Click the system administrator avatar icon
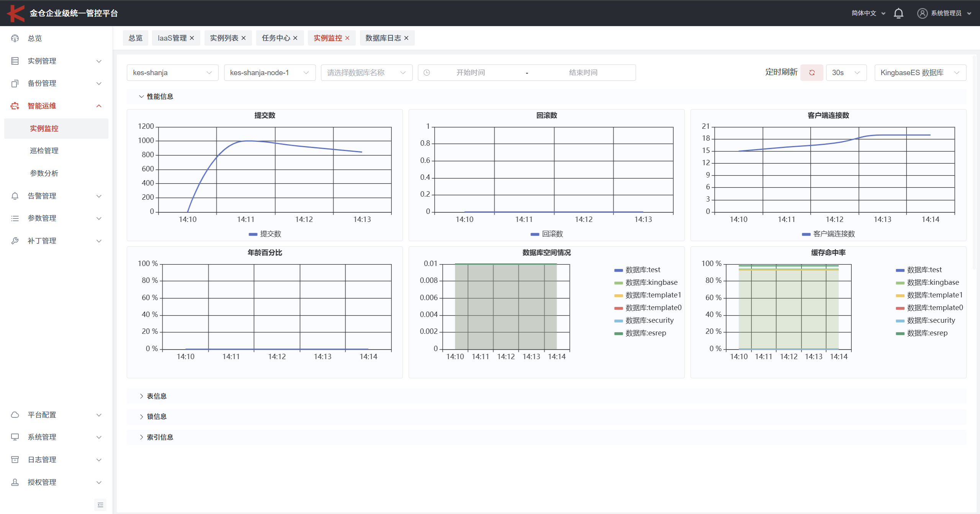 pos(922,13)
